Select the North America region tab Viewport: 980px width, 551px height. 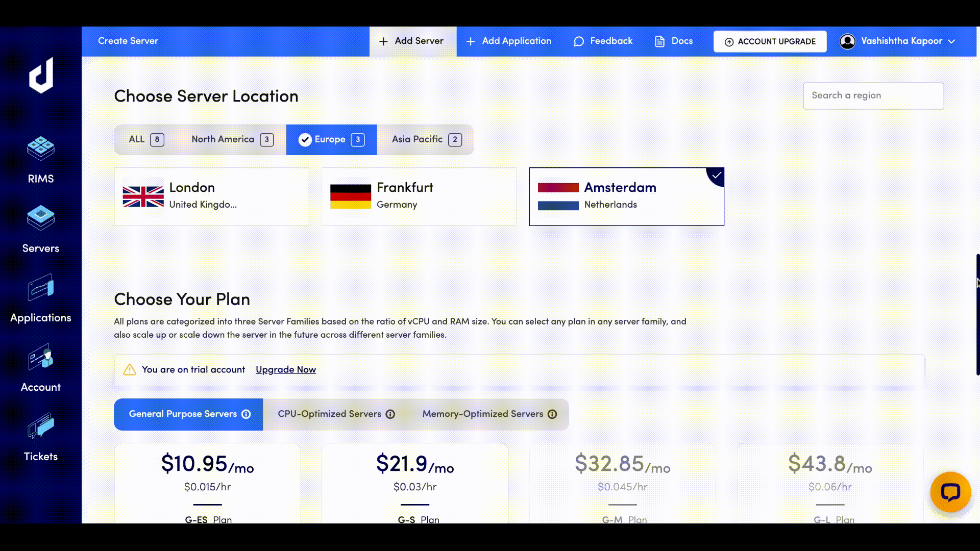point(232,140)
